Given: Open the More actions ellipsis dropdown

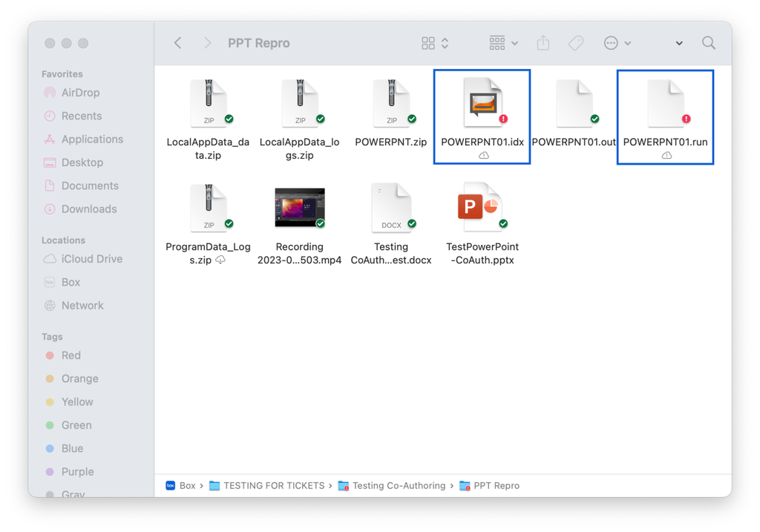Looking at the screenshot, I should tap(617, 43).
